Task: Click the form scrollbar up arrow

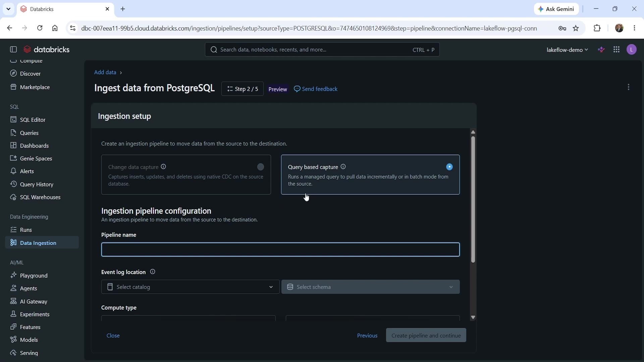Action: 473,132
